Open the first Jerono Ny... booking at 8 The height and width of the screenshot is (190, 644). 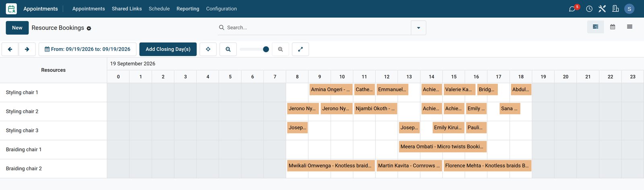pos(303,108)
